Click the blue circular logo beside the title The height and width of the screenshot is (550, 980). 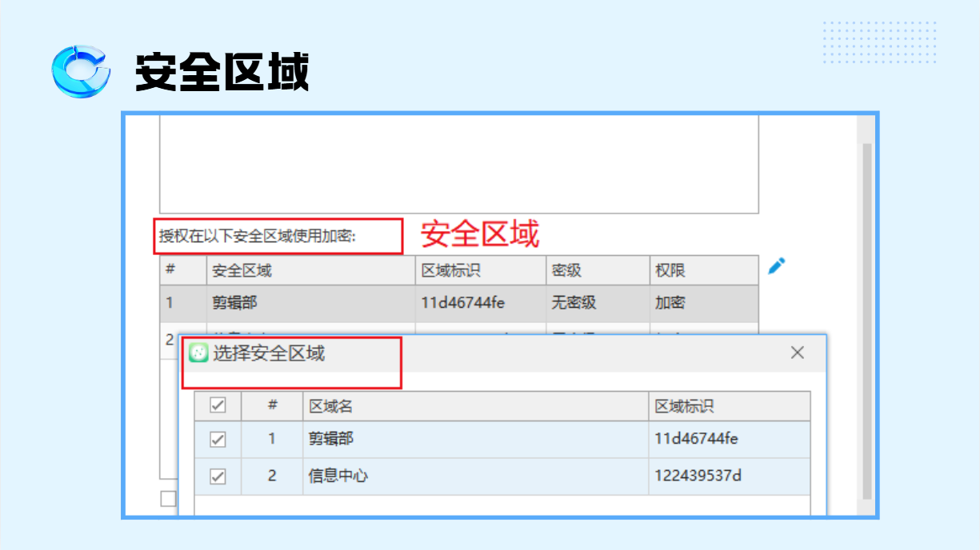point(80,72)
